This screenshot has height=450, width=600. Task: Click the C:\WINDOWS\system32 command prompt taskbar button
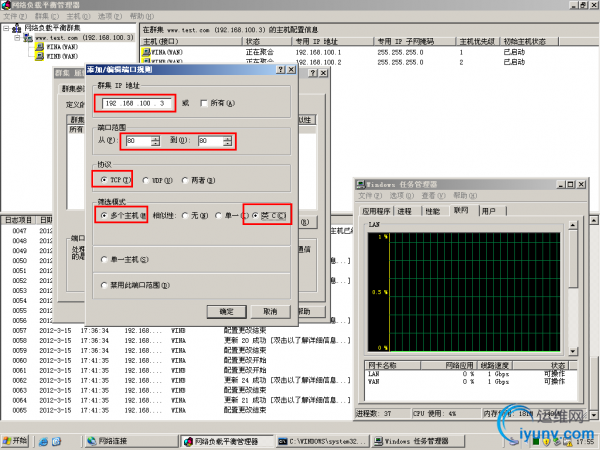[x=323, y=441]
